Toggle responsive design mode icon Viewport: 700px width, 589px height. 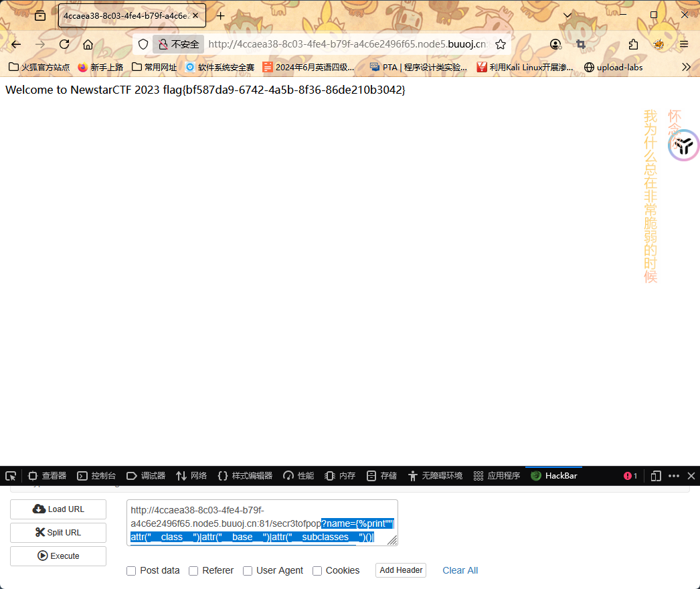(x=656, y=476)
